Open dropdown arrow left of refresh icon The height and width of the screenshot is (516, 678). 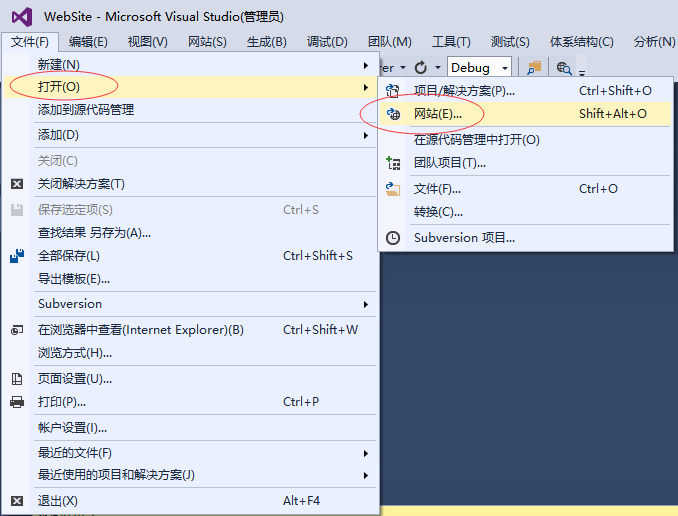pos(403,67)
